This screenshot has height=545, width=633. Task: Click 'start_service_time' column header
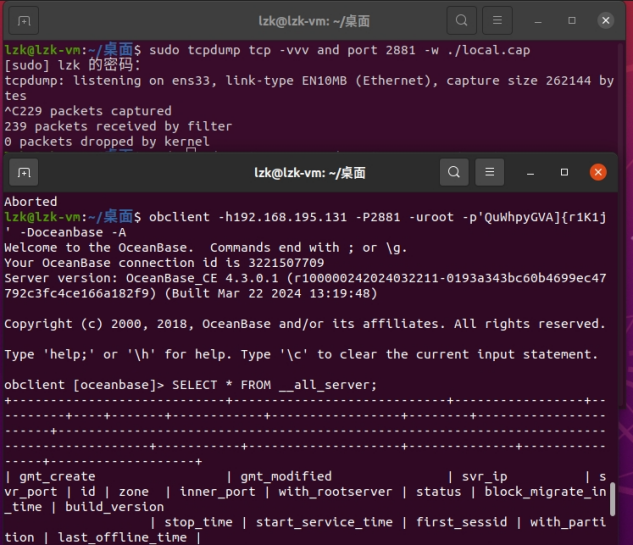click(x=324, y=522)
